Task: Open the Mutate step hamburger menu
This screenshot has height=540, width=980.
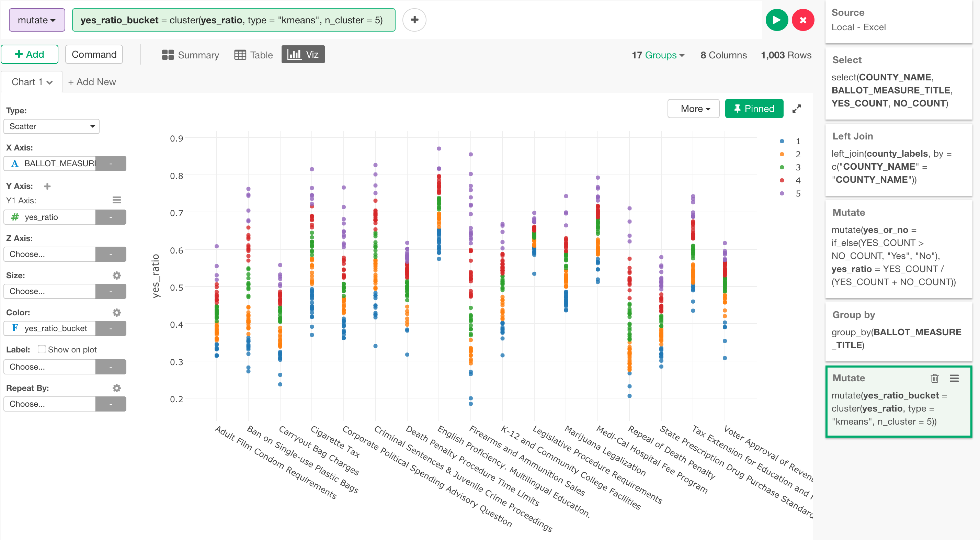Action: 954,378
